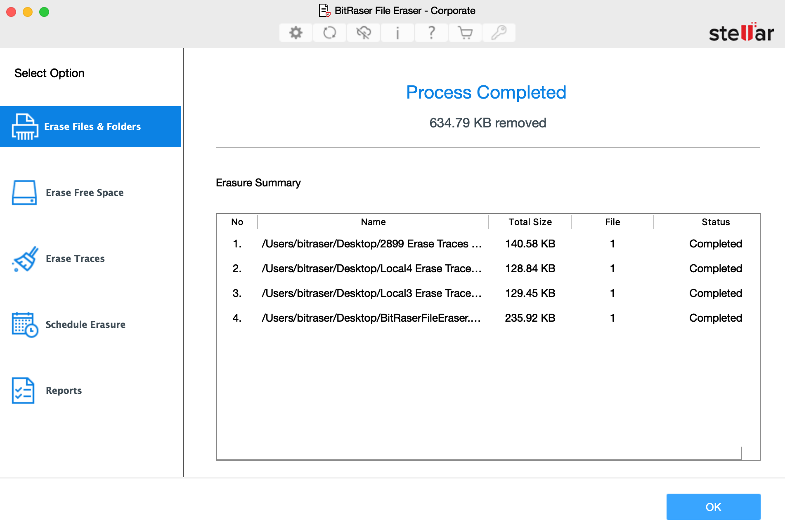Sort by the No column header

(237, 222)
